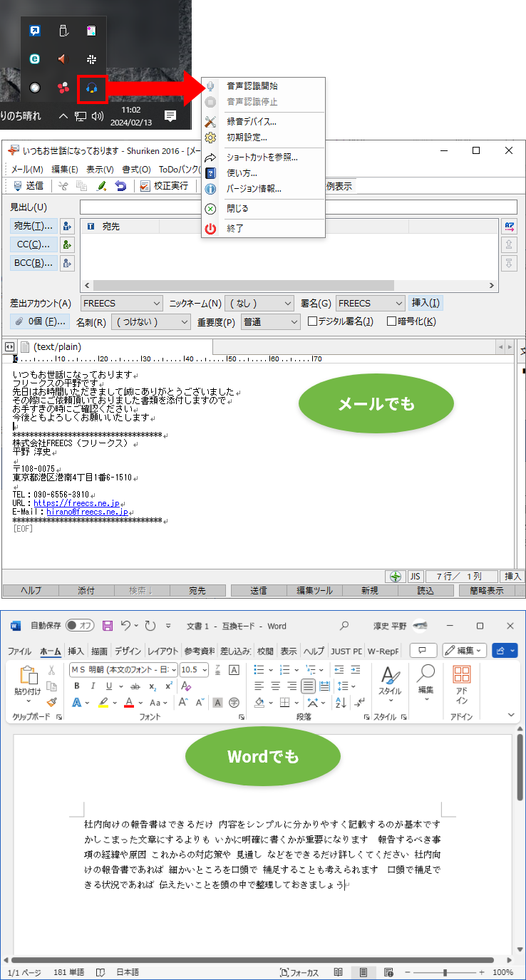Click into the 見出し subject field

(299, 207)
